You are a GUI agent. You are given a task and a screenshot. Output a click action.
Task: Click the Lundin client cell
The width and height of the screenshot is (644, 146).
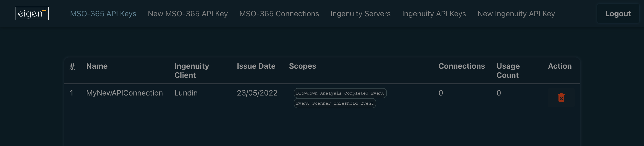pyautogui.click(x=186, y=93)
